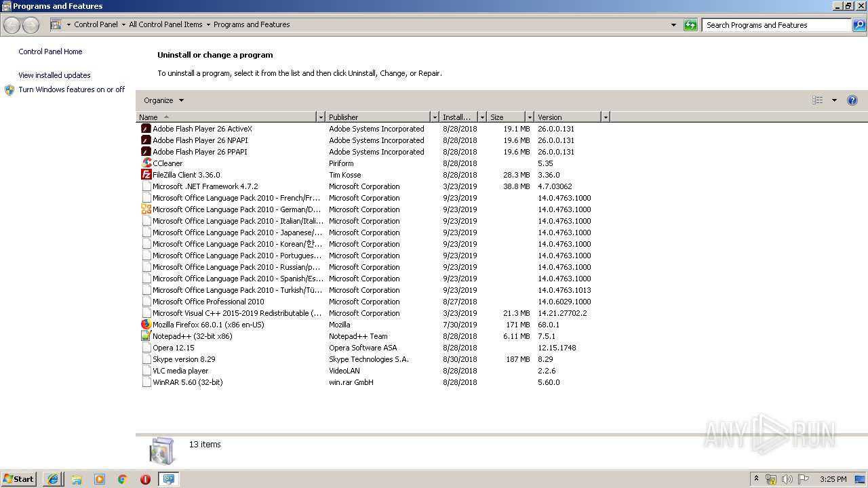Viewport: 868px width, 488px height.
Task: Select the CCleaner program icon
Action: click(146, 163)
